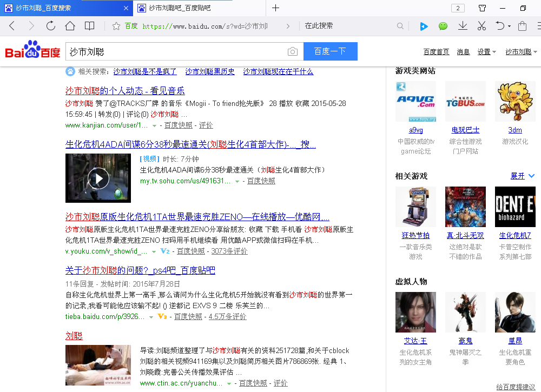The height and width of the screenshot is (392, 541).
Task: Open the 里昂 character thumbnail
Action: 515,313
